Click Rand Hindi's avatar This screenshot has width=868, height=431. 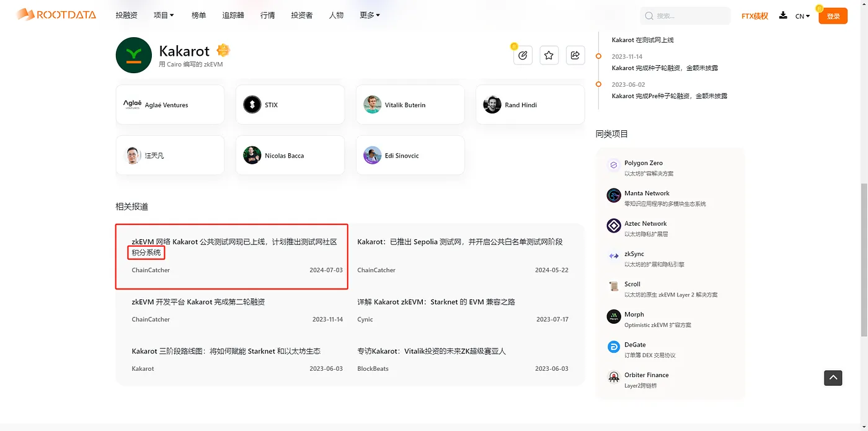(x=492, y=105)
